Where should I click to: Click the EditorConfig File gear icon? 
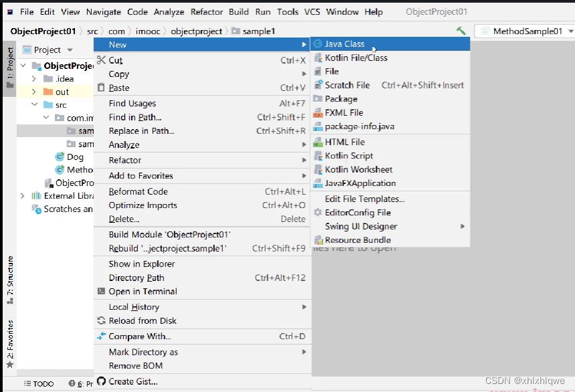[x=318, y=213]
